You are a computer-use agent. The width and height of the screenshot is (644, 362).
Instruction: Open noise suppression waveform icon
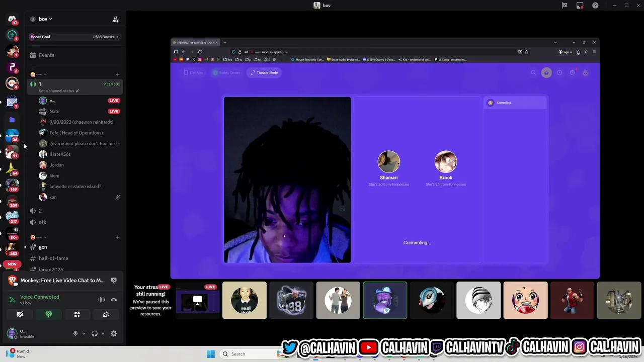tap(101, 300)
